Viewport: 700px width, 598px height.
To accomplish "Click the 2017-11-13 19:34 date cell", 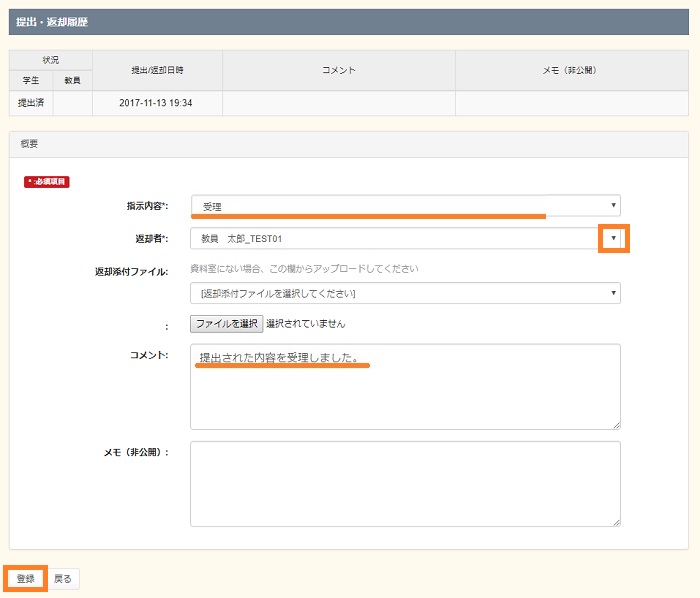I will pyautogui.click(x=156, y=102).
